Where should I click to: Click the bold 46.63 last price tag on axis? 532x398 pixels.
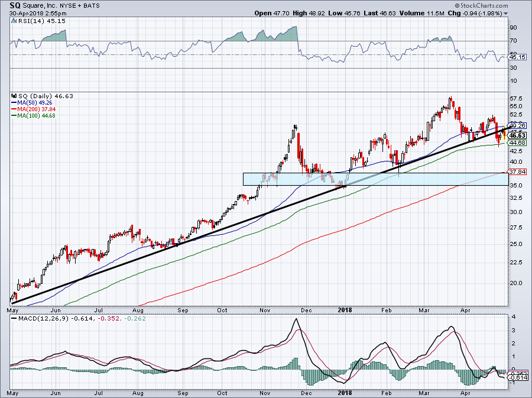point(518,135)
